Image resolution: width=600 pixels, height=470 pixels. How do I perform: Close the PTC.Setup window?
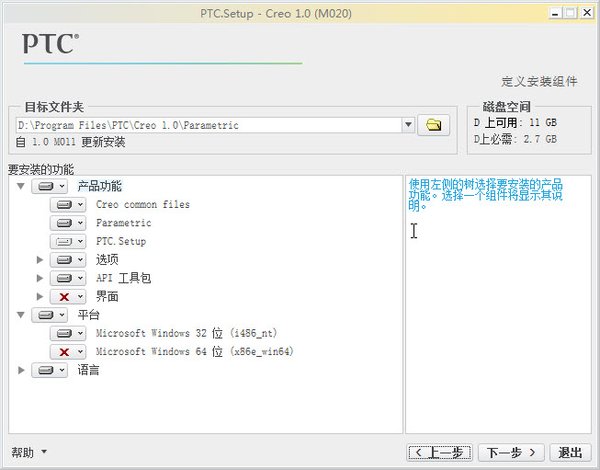pyautogui.click(x=587, y=13)
